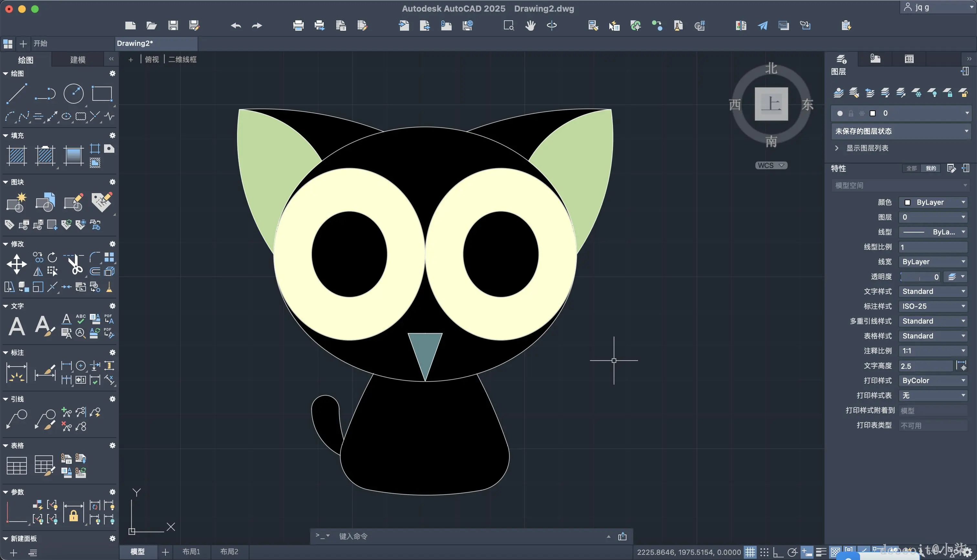Click the Undo arrow in toolbar
Viewport: 977px width, 560px height.
236,26
